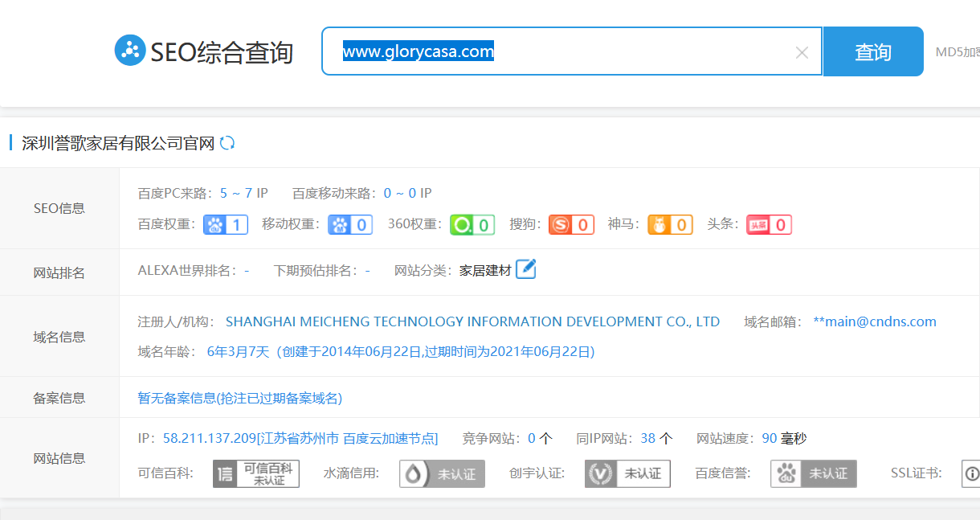980x520 pixels.
Task: Click the 查询 search button
Action: pos(873,51)
